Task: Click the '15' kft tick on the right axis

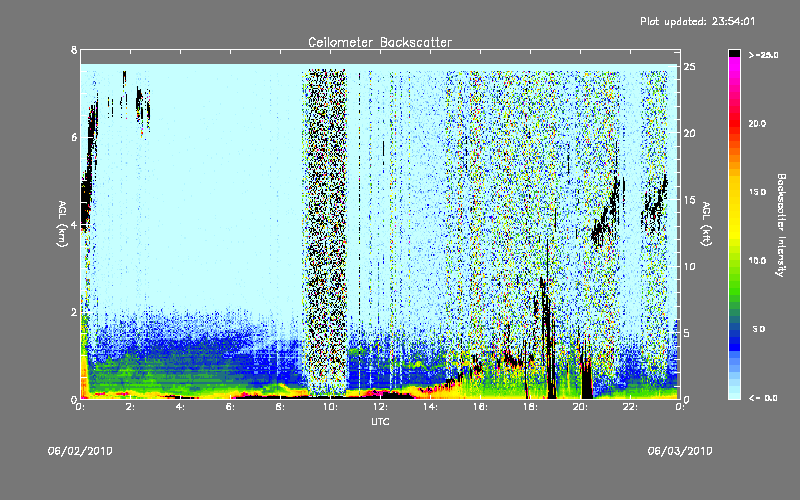Action: click(690, 200)
